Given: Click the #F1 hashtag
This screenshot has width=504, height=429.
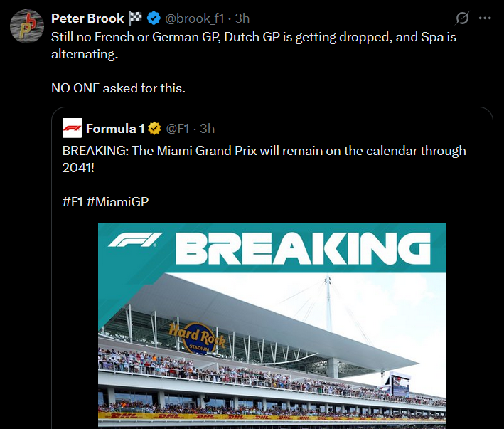Looking at the screenshot, I should [x=73, y=201].
